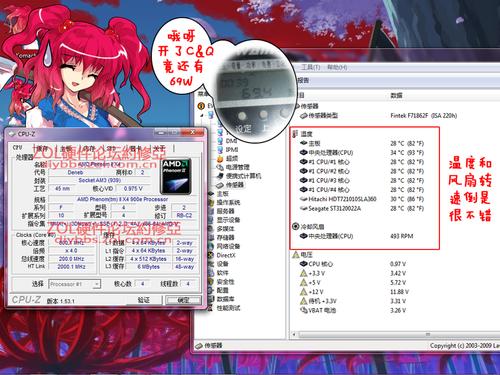
Task: Select 设备 devices tree item
Action: click(x=222, y=264)
